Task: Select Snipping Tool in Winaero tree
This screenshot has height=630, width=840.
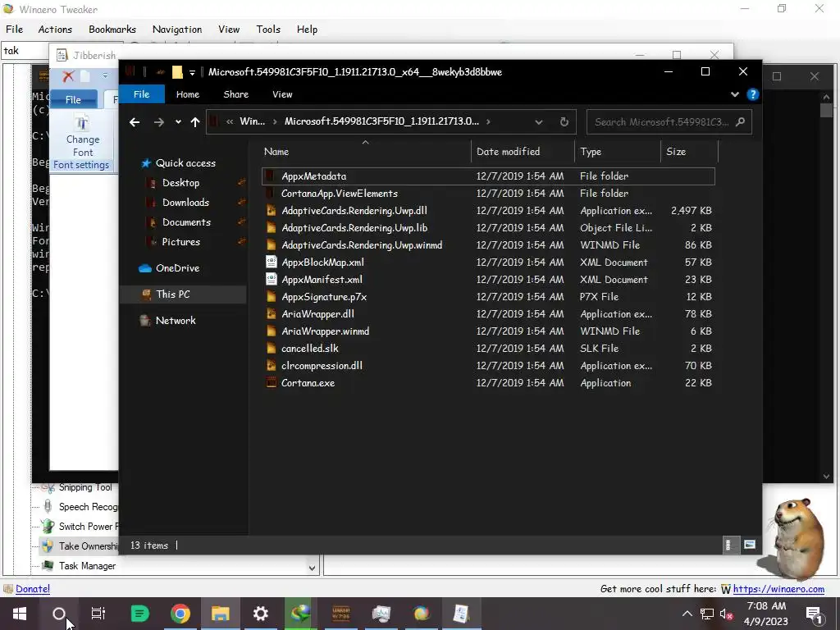Action: 85,487
